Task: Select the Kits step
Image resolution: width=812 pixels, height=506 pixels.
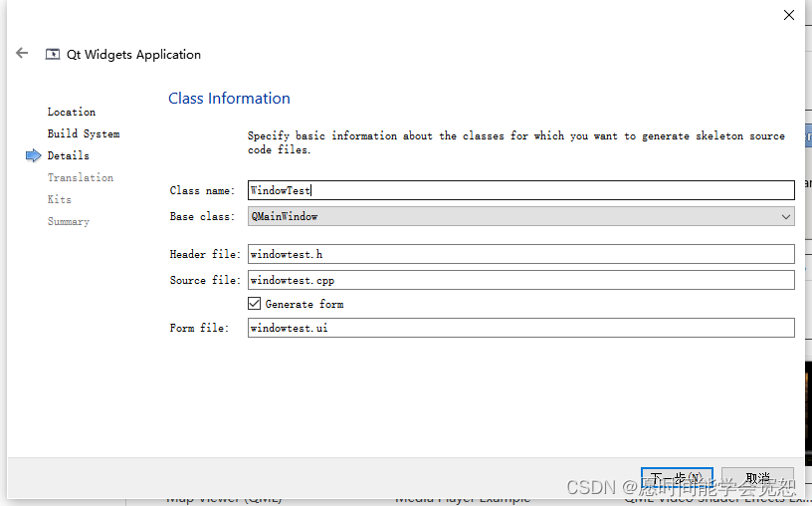Action: [60, 199]
